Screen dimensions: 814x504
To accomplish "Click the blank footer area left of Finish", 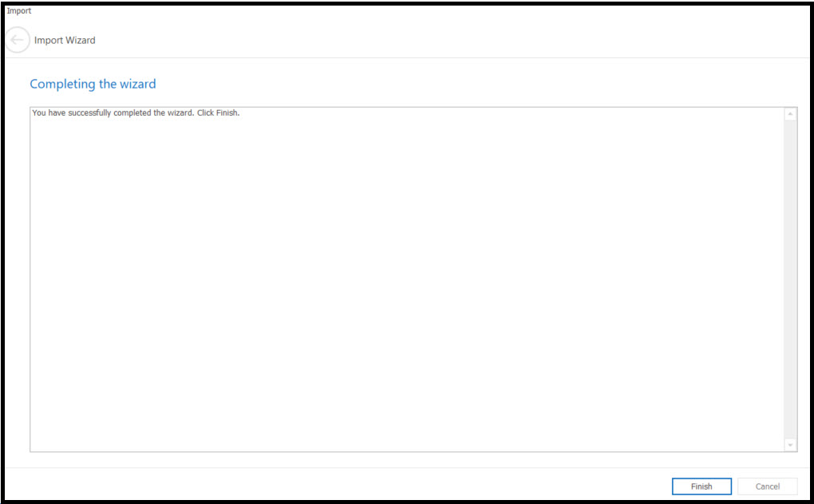I will pos(338,486).
